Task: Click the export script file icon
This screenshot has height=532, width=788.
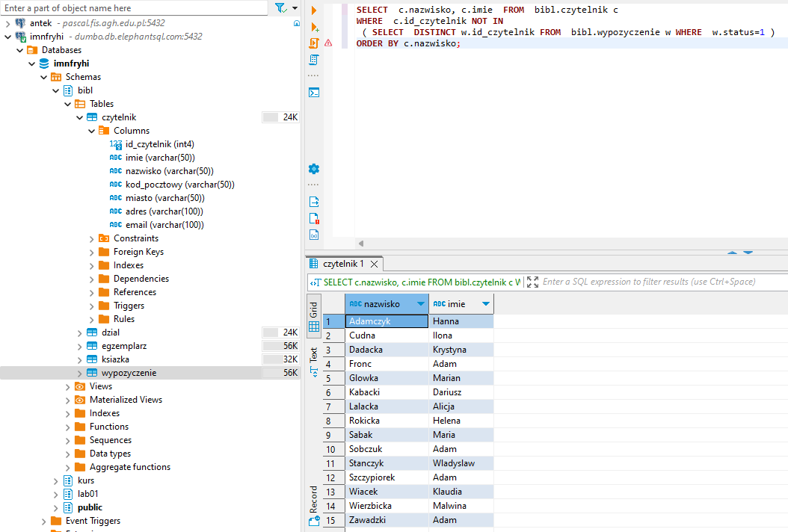Action: (x=314, y=202)
